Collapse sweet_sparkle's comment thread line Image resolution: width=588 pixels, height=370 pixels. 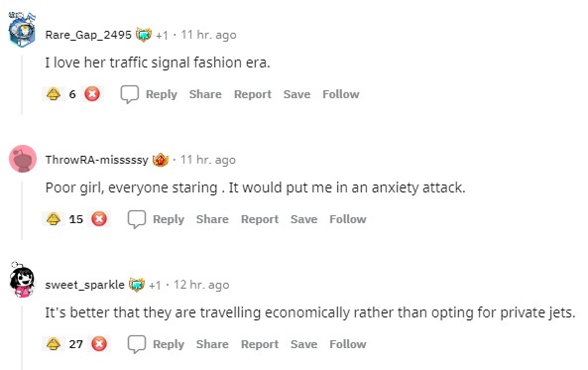click(x=22, y=337)
